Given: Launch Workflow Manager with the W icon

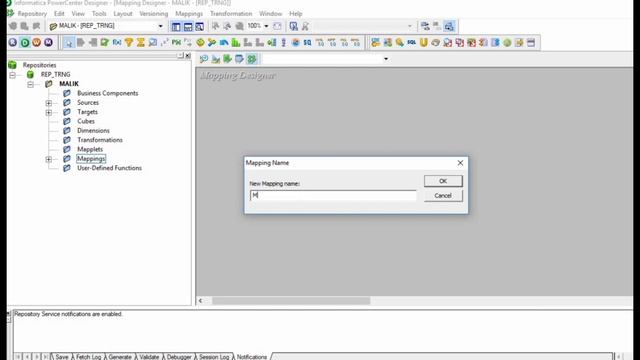Looking at the screenshot, I should click(37, 42).
